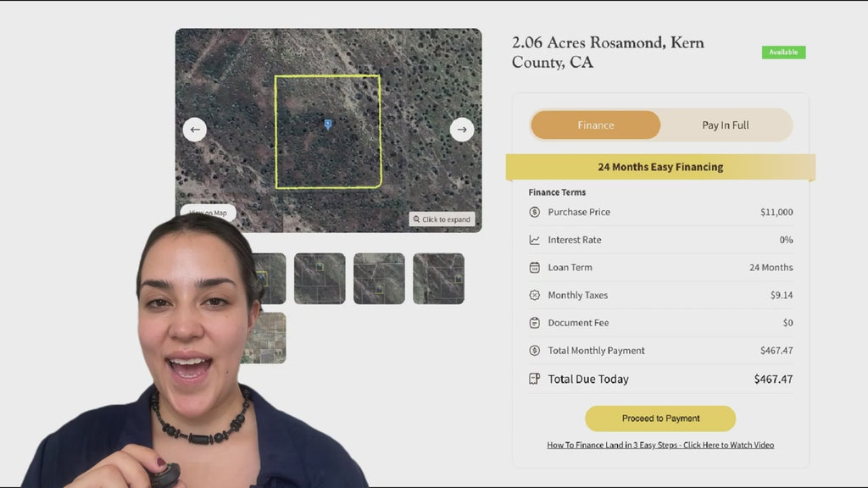Select the Pay In Full tab
Screen dimensions: 868x488
coord(726,125)
